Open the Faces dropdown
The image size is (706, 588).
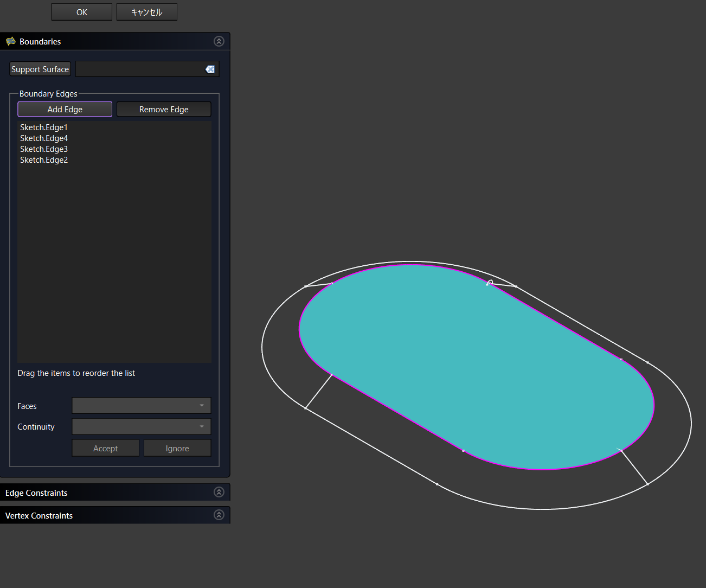(141, 405)
